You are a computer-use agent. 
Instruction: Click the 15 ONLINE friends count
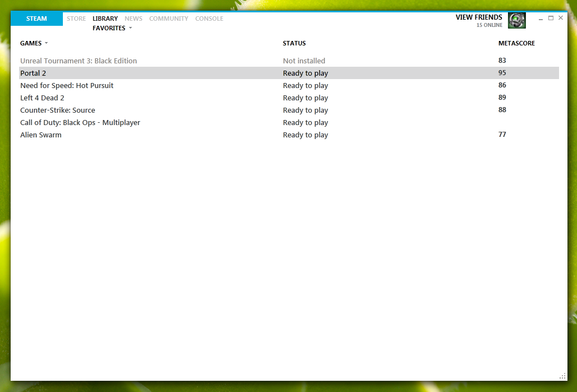489,25
